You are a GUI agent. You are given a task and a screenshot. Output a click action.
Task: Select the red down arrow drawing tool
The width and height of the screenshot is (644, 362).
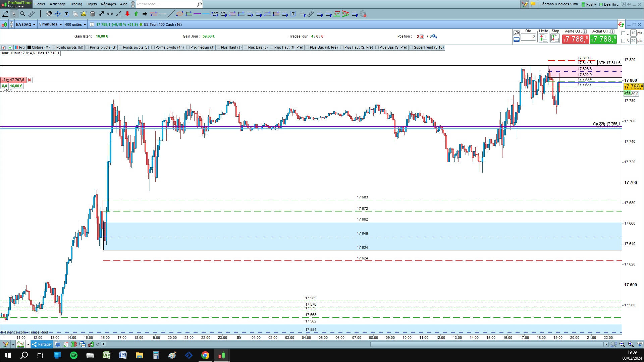click(x=127, y=14)
